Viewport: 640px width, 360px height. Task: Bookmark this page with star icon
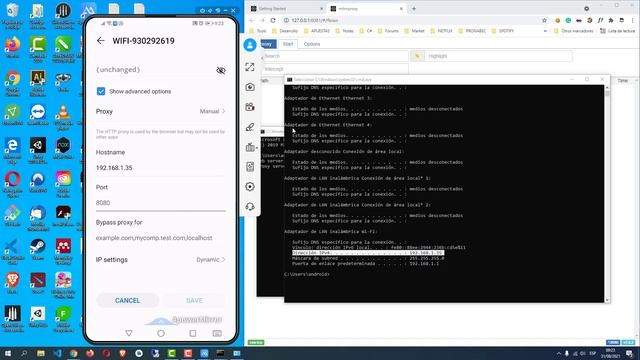pos(544,20)
